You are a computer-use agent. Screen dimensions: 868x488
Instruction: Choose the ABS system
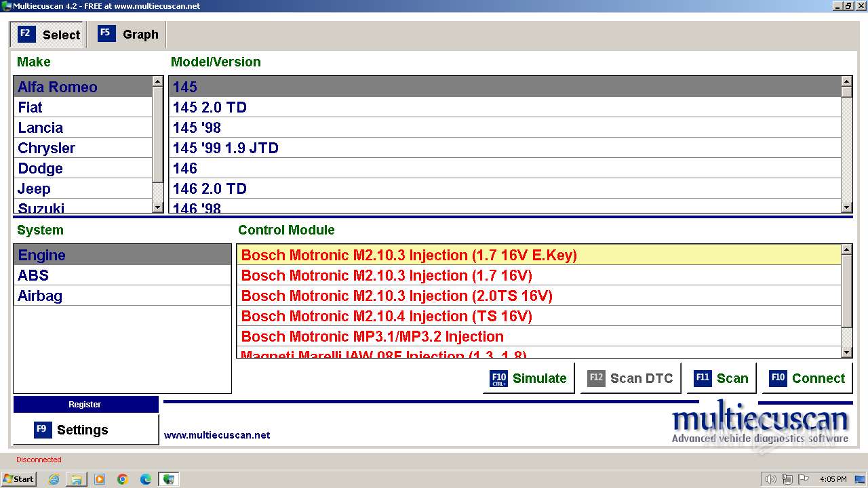click(122, 275)
